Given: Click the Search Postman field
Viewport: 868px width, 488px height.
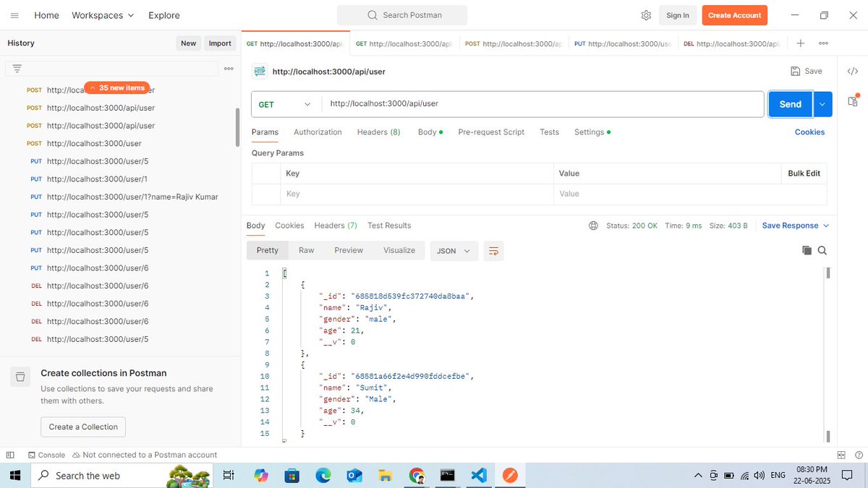Looking at the screenshot, I should (x=402, y=15).
